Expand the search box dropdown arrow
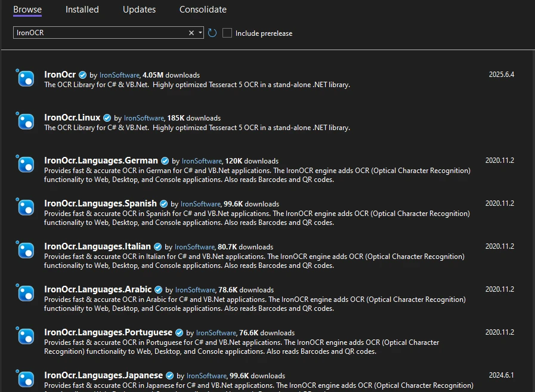This screenshot has width=535, height=392. click(200, 33)
